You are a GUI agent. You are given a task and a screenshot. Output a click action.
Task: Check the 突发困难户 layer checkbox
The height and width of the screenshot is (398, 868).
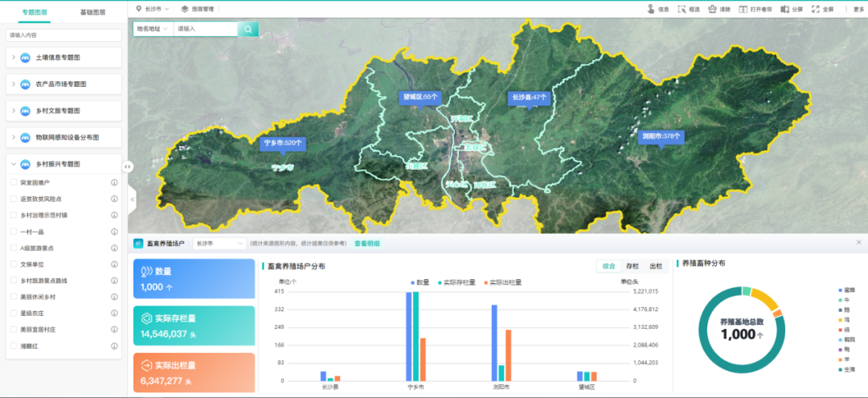(13, 183)
